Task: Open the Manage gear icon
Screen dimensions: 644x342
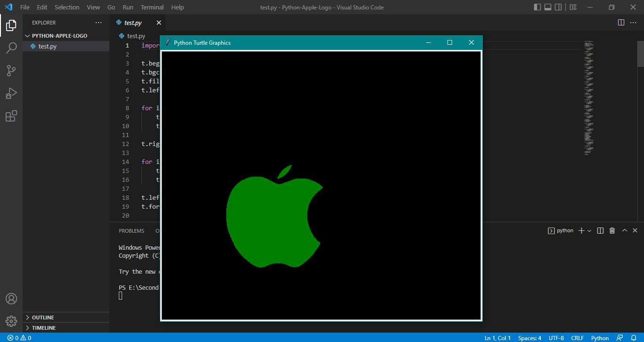Action: coord(11,321)
